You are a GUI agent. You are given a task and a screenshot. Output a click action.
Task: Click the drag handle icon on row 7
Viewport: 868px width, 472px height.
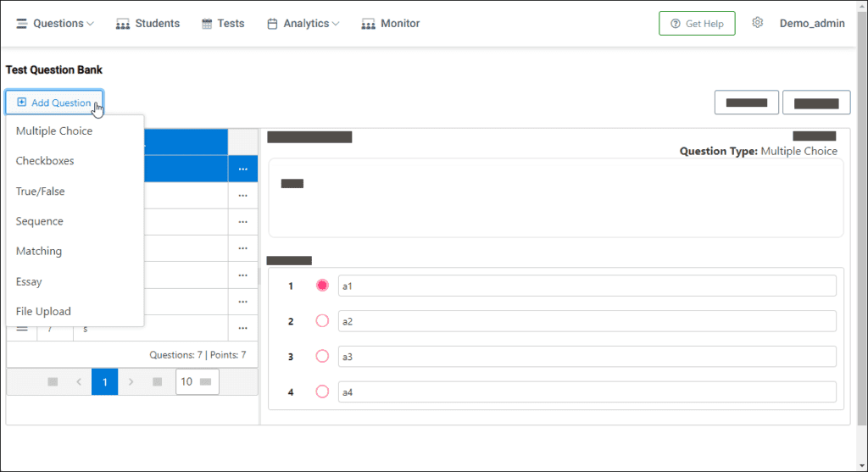pyautogui.click(x=22, y=329)
